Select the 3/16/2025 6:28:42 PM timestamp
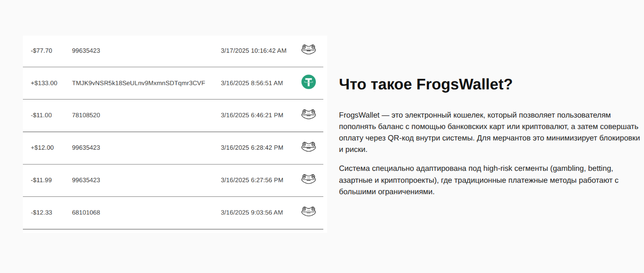 coord(252,148)
